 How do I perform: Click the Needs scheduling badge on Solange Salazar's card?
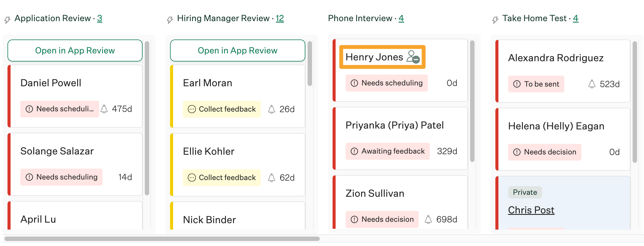[x=61, y=177]
